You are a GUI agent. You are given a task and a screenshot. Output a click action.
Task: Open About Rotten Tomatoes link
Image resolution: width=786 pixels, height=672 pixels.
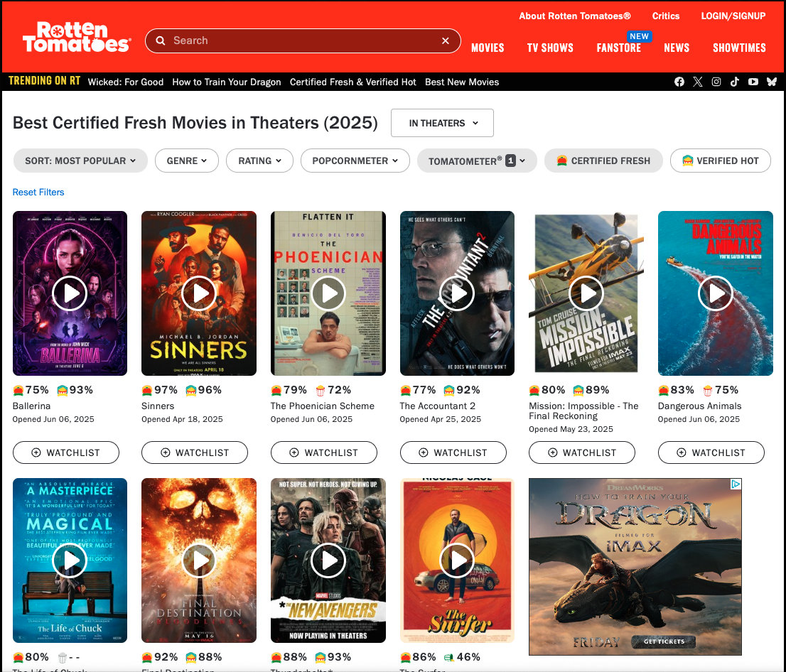click(574, 16)
